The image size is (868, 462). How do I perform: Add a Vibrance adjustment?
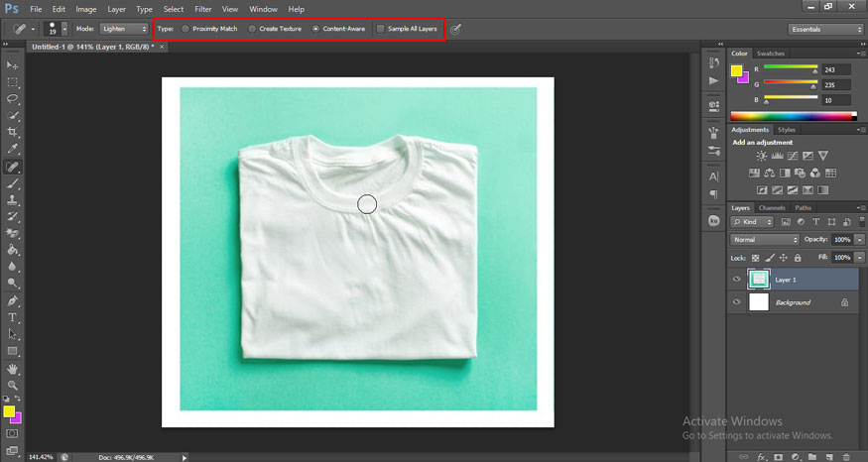(x=823, y=156)
